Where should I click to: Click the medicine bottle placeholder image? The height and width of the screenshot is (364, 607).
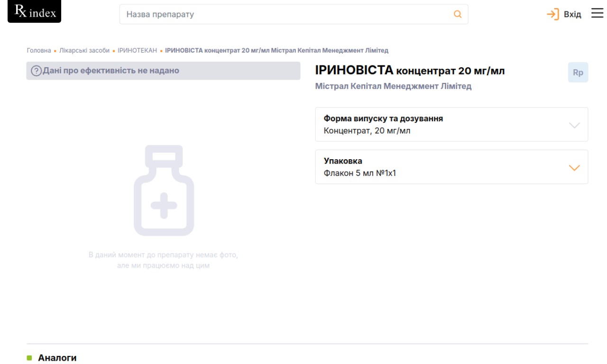coord(164,191)
